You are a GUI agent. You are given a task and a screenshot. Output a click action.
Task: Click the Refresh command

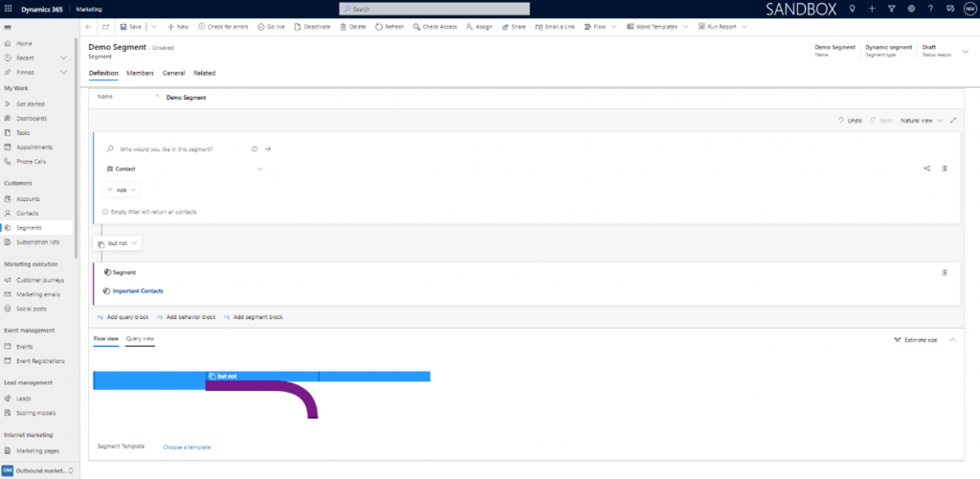(x=390, y=27)
